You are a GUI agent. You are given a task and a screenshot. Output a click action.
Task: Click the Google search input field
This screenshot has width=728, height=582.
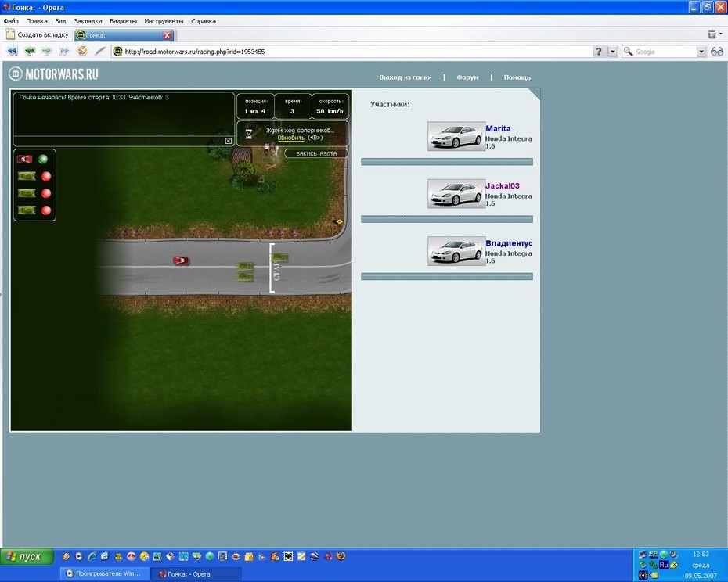665,52
